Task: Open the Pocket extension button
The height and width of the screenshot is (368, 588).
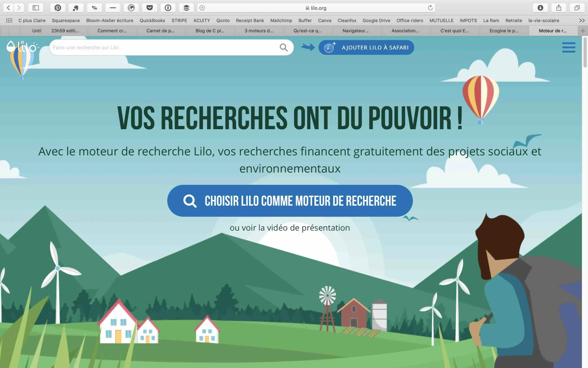Action: click(150, 8)
